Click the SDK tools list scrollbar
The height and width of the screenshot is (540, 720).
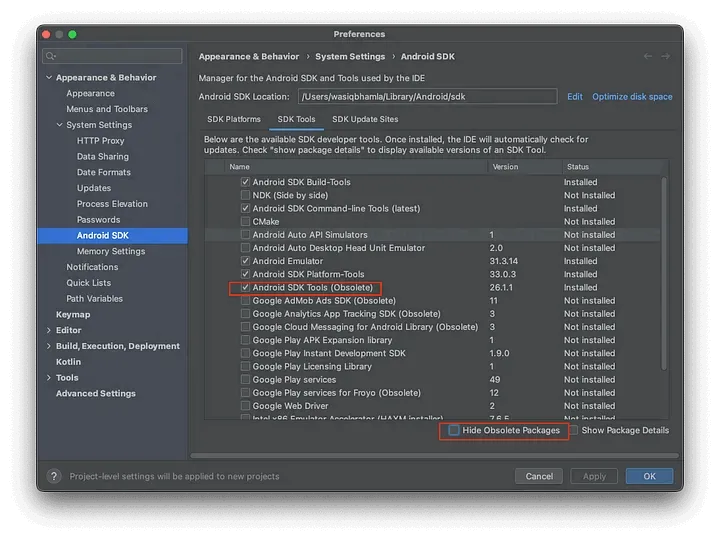point(664,274)
